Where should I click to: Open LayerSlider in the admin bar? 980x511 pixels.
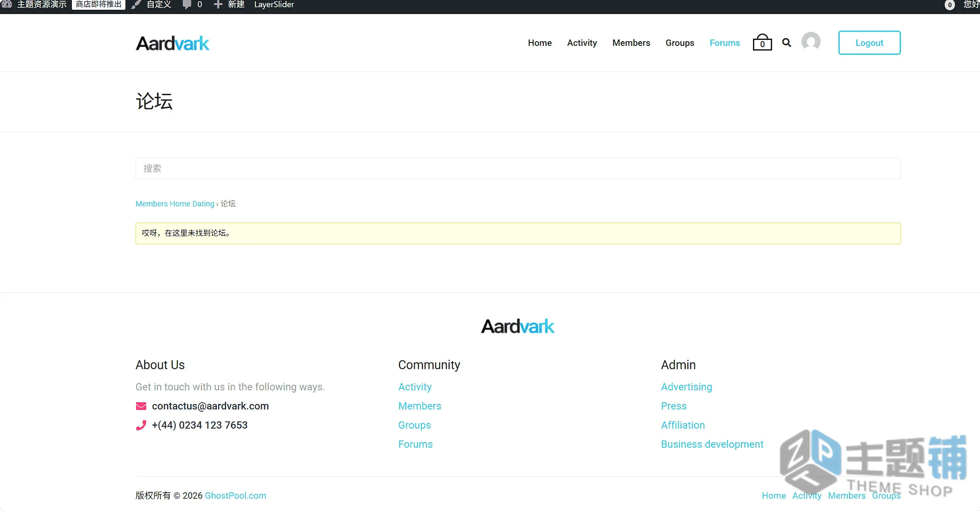click(x=274, y=5)
